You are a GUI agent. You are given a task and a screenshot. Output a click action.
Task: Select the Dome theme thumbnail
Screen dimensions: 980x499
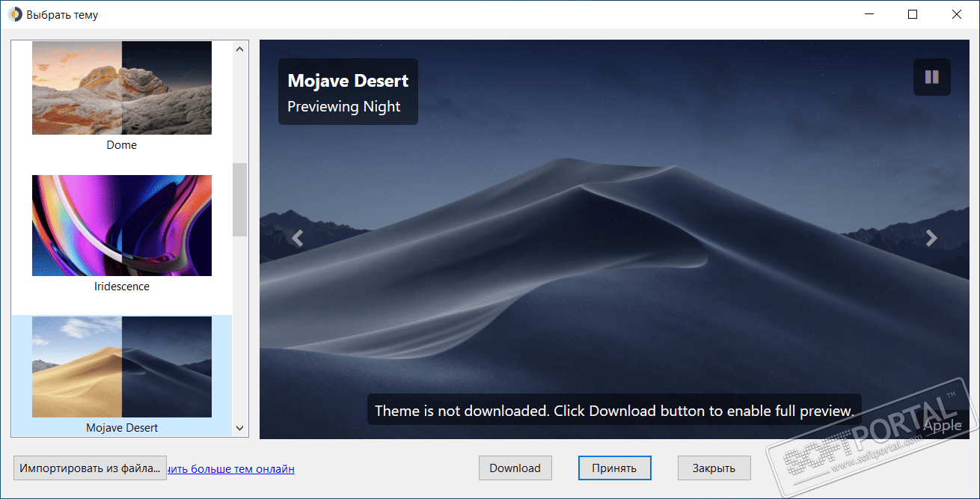(x=122, y=88)
